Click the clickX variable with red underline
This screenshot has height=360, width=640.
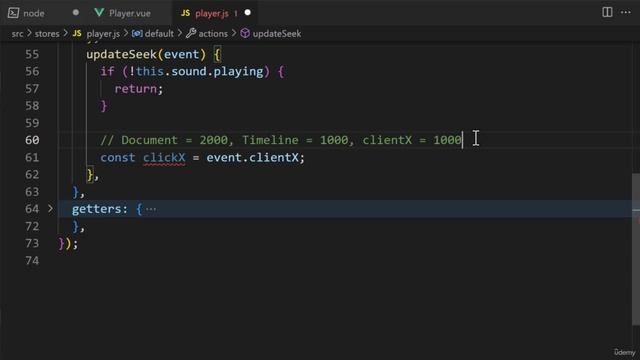(164, 158)
